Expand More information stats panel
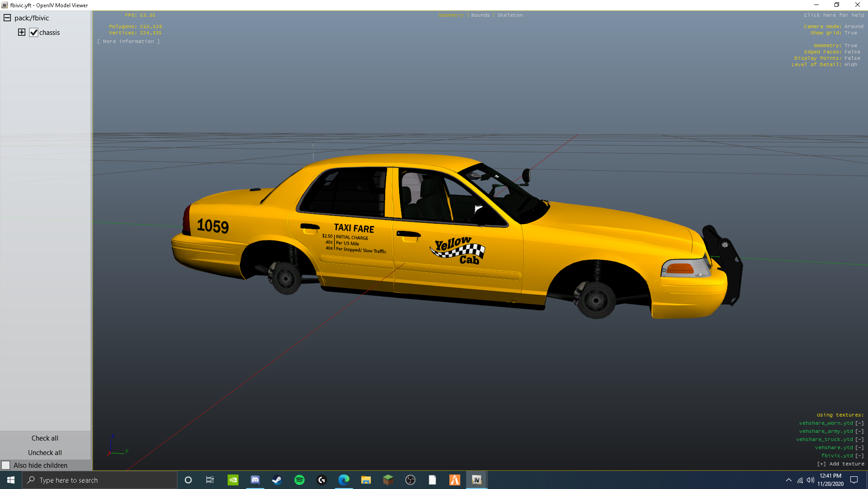This screenshot has height=489, width=868. 129,41
